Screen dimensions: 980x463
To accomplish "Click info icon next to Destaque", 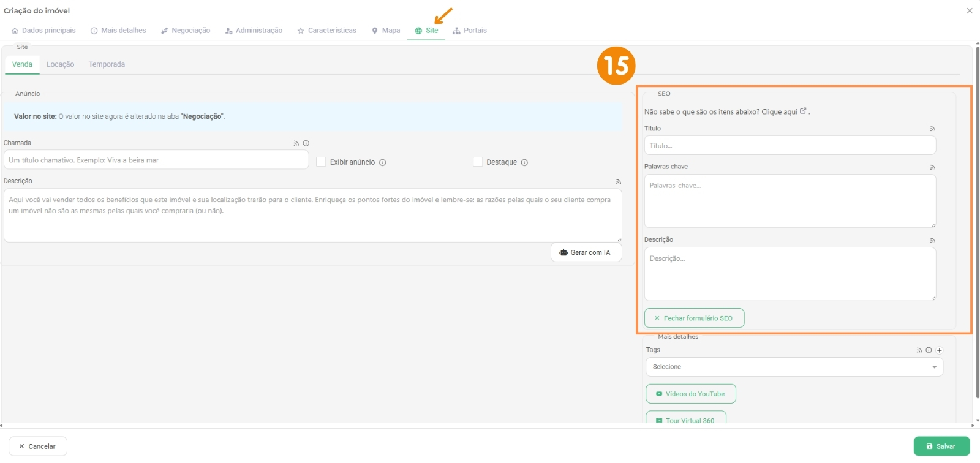I will click(524, 163).
